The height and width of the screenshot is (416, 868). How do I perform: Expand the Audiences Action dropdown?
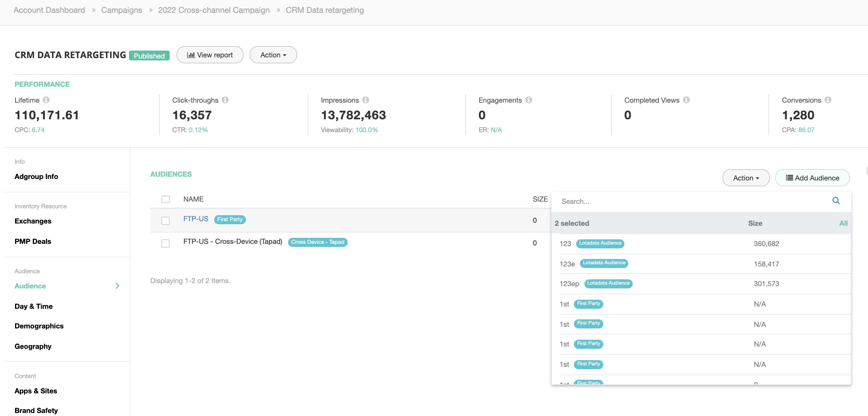pyautogui.click(x=745, y=178)
